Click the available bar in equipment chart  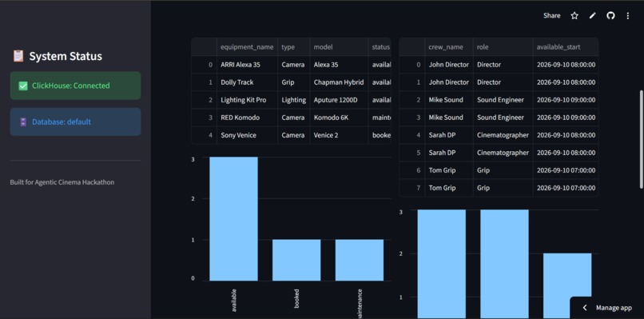pos(233,219)
